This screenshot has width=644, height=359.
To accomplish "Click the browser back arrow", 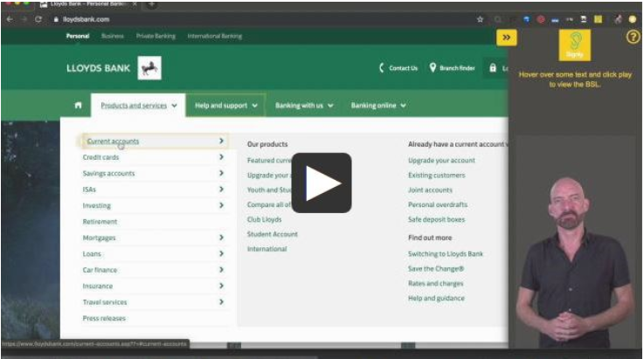I will (x=10, y=19).
